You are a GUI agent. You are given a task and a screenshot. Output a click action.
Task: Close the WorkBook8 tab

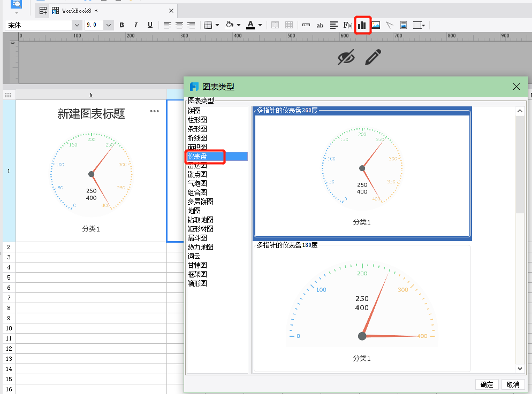tap(171, 11)
